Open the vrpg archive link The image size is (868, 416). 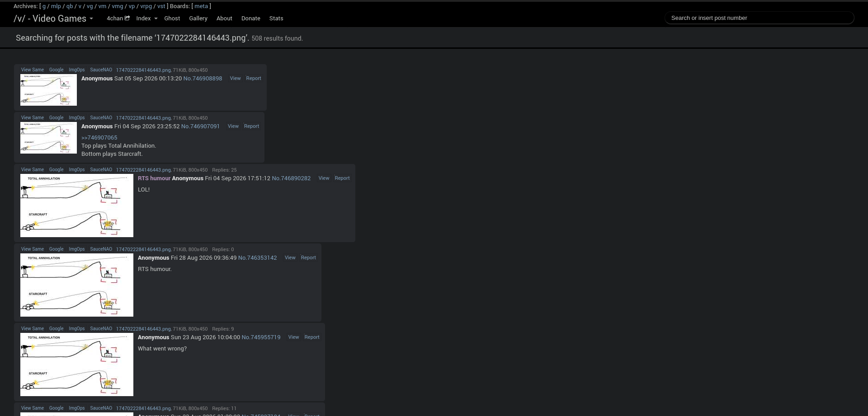click(x=146, y=6)
